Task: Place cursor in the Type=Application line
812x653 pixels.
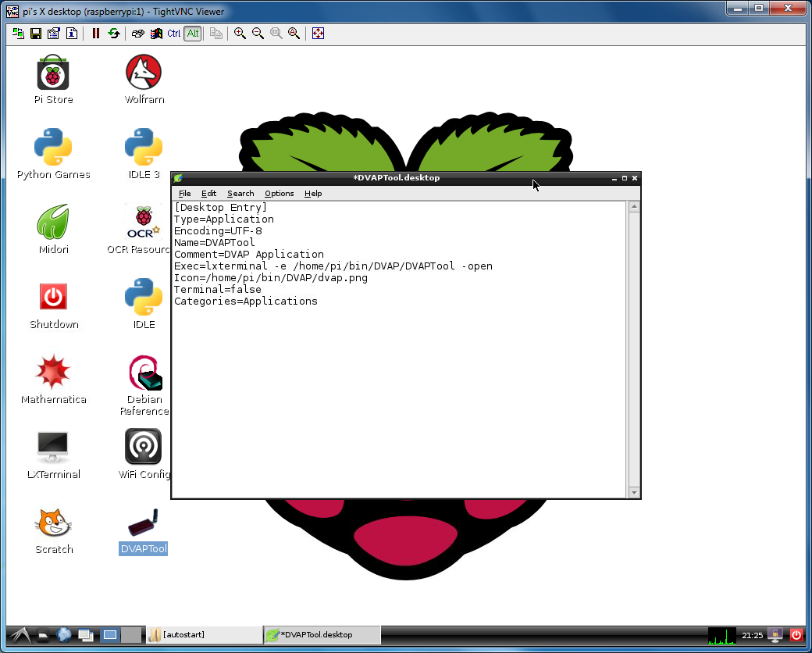Action: 224,219
